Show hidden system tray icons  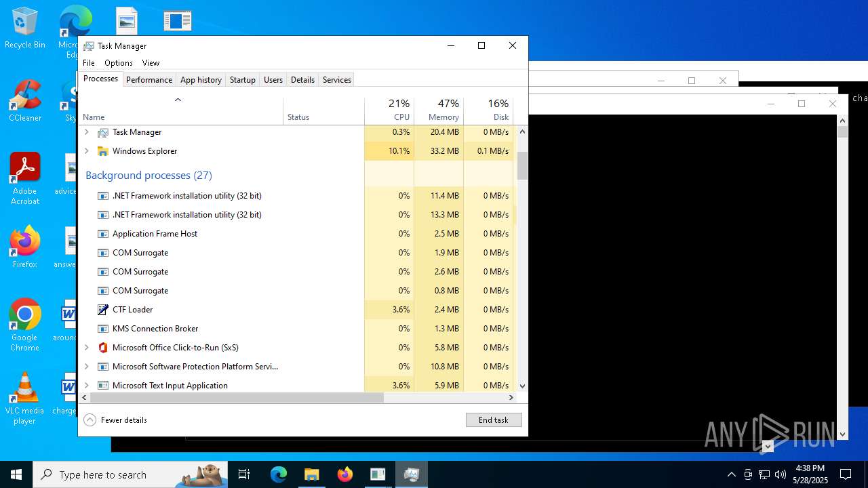pos(731,474)
